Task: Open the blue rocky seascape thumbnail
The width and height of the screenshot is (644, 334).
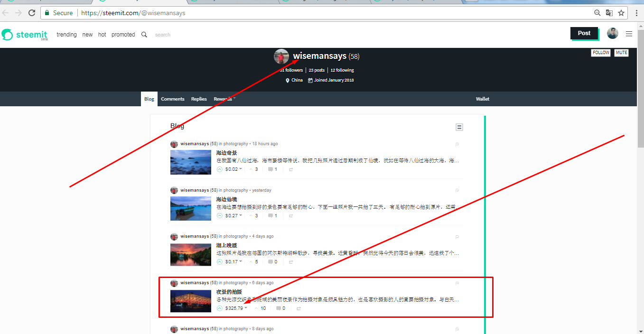Action: click(x=191, y=162)
